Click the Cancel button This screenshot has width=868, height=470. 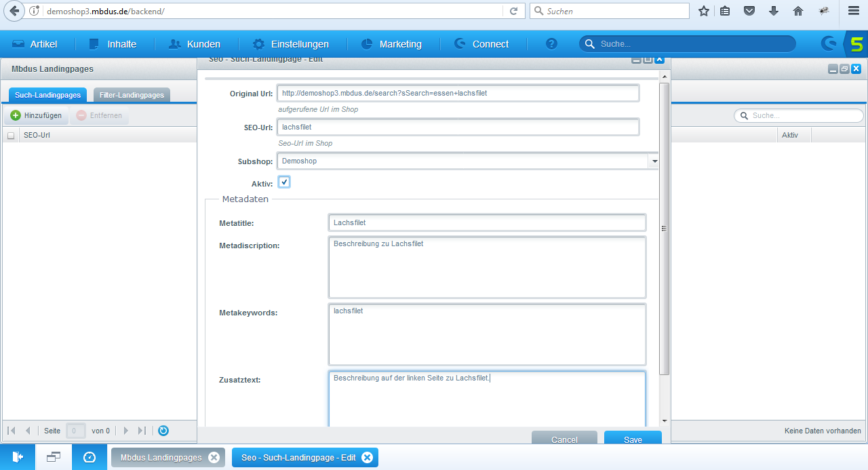[x=564, y=439]
